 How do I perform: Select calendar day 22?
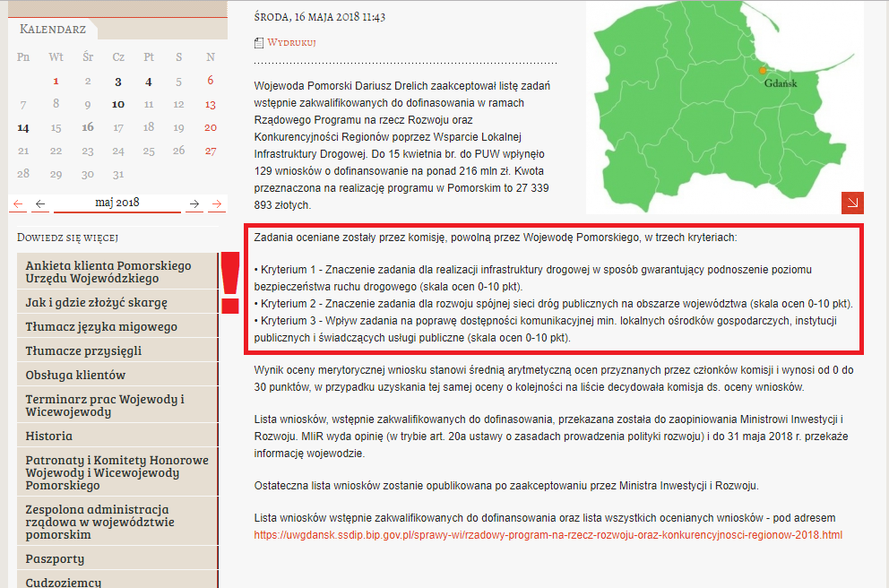[56, 151]
